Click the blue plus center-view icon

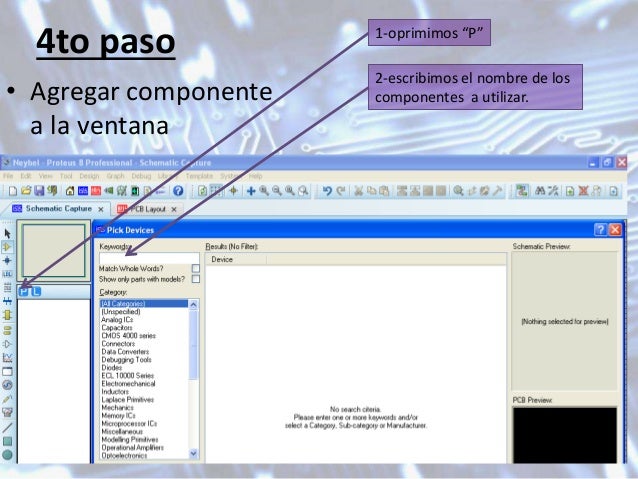251,191
